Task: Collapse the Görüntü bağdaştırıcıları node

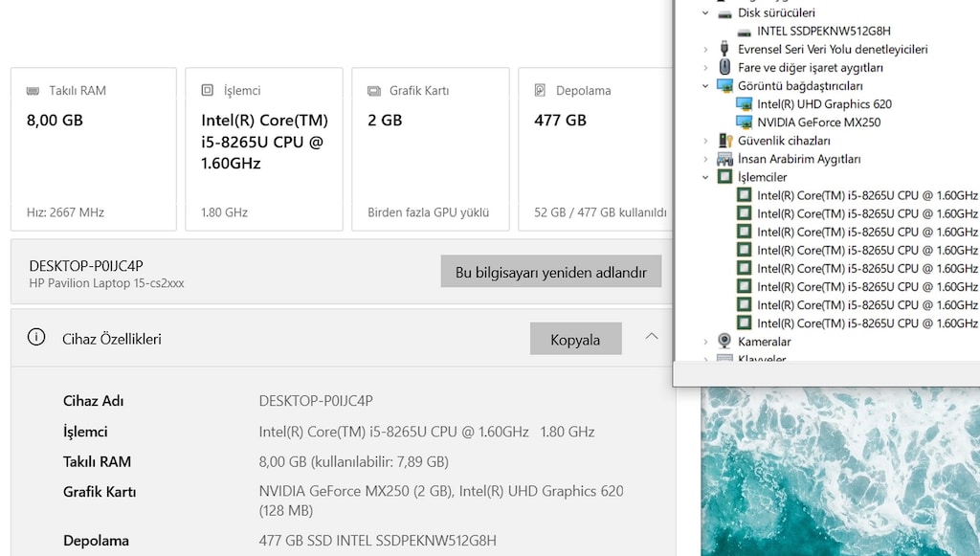Action: click(705, 85)
